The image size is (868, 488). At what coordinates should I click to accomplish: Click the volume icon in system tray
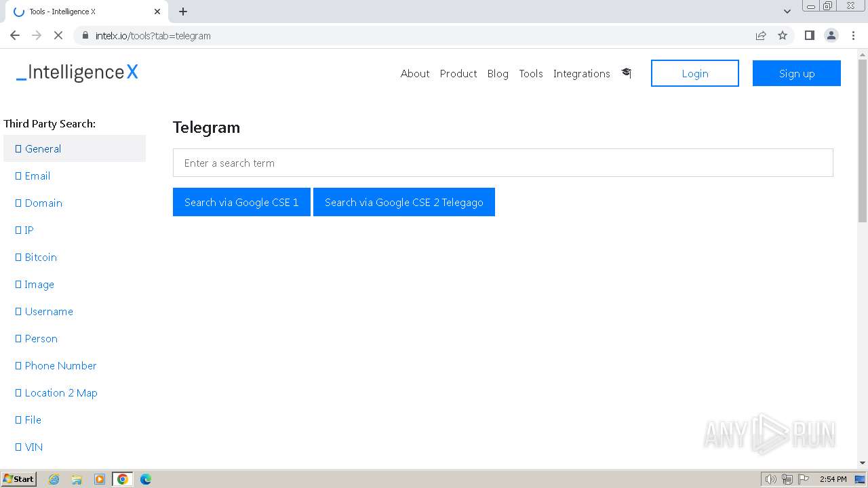click(770, 479)
